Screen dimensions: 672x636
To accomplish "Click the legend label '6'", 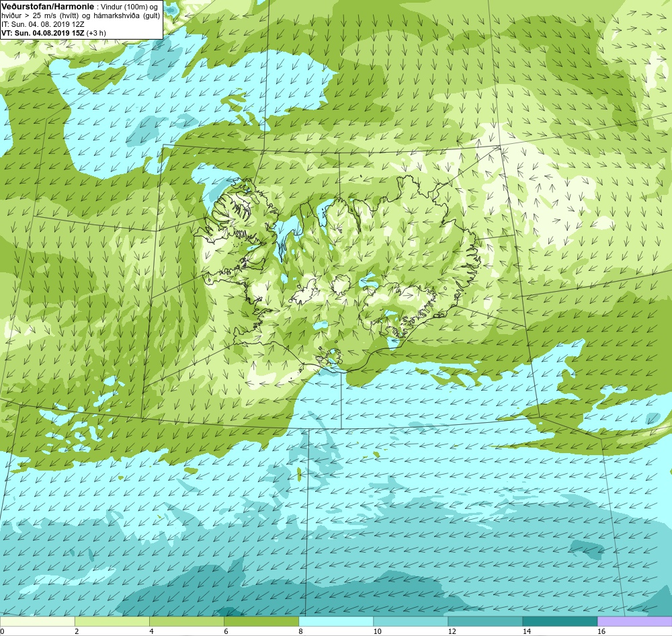I will (226, 631).
